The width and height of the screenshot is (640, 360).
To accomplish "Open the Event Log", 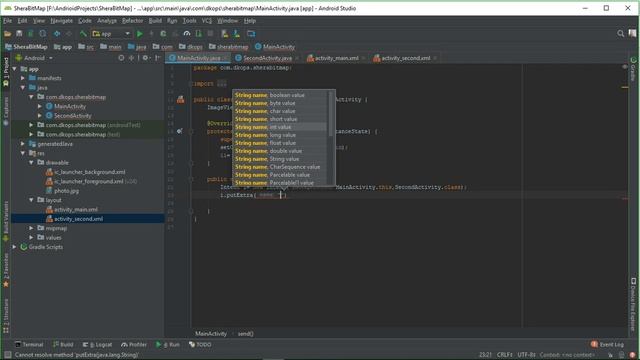I will tap(607, 344).
